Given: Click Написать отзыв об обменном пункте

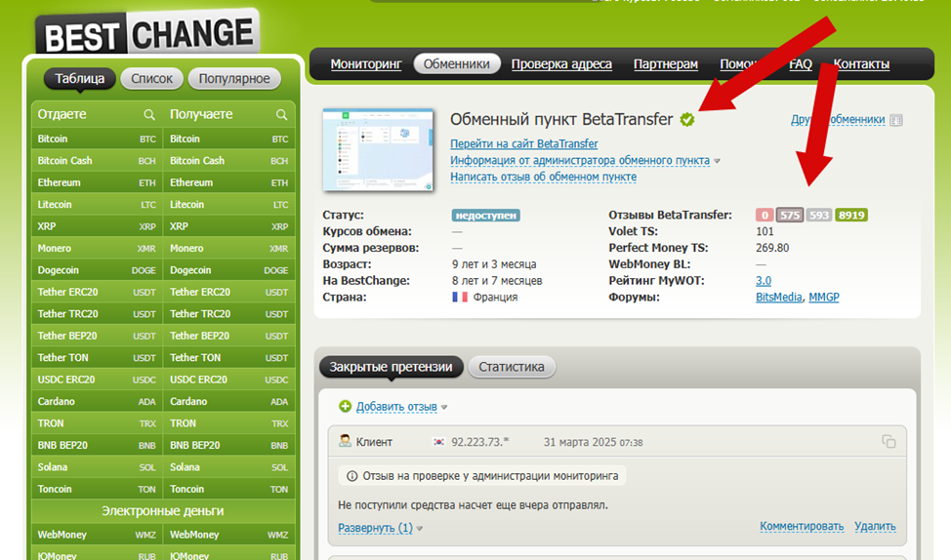Looking at the screenshot, I should click(544, 177).
